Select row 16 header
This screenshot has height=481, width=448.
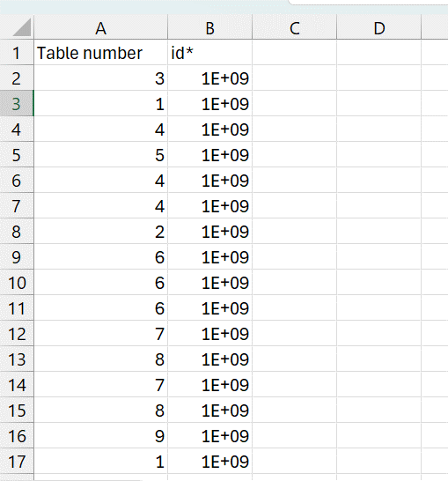click(x=17, y=436)
